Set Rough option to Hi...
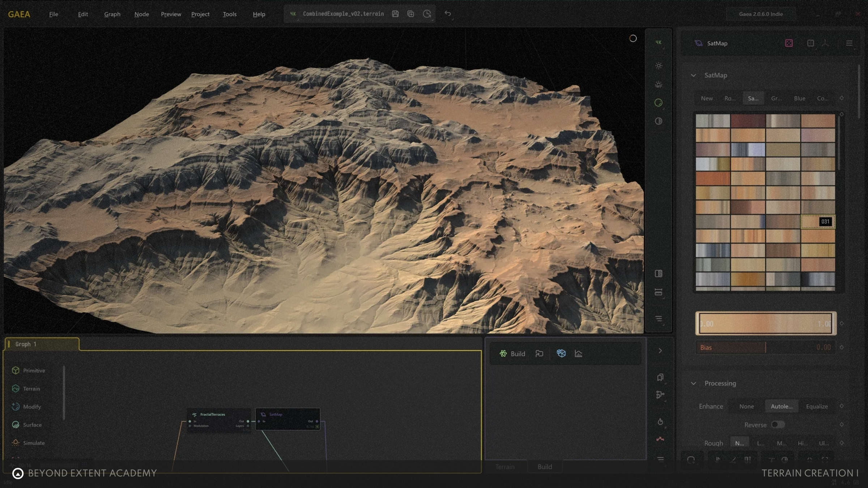Screen dimensions: 868x488 click(803, 443)
